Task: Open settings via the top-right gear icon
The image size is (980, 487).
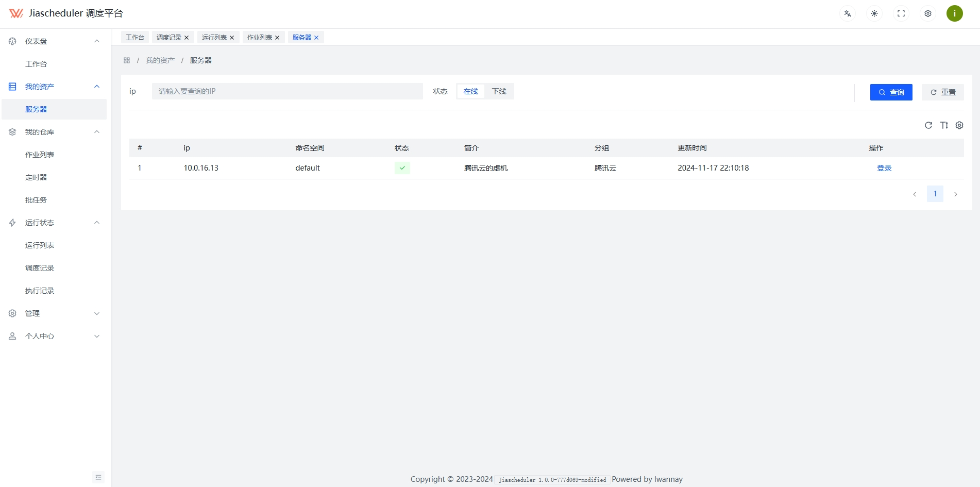Action: (x=927, y=13)
